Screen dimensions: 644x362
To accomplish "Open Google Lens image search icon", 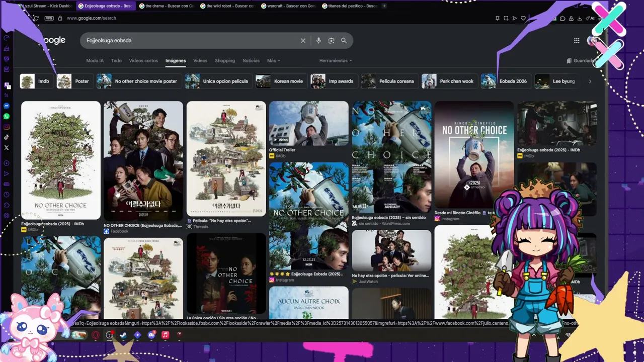I will pos(331,41).
